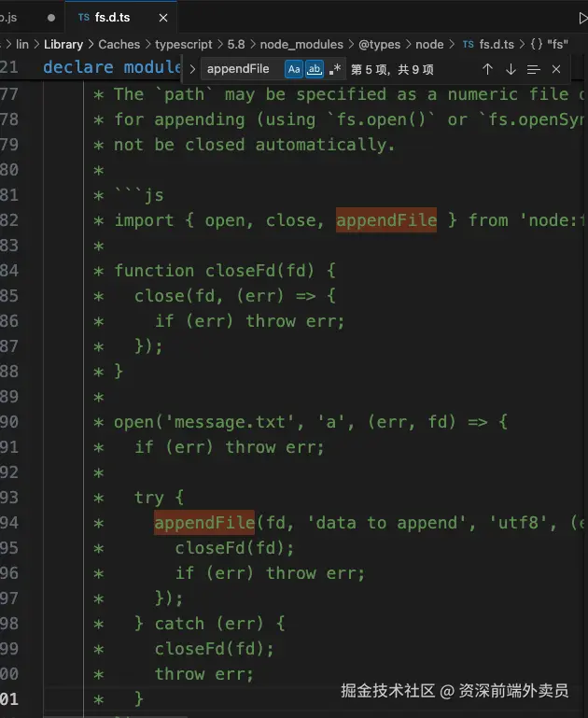Toggle Use Regular Expression in find
Viewport: 588px width, 718px height.
(335, 69)
